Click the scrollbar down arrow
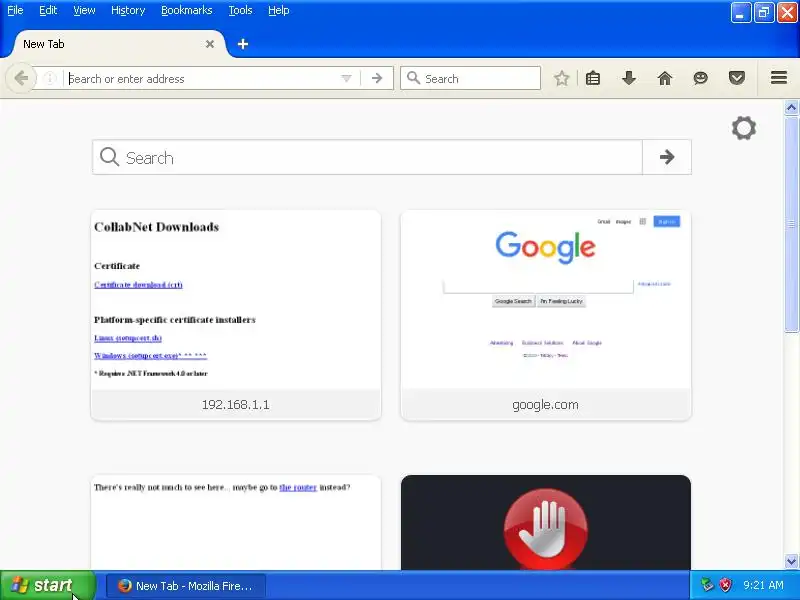 [791, 562]
